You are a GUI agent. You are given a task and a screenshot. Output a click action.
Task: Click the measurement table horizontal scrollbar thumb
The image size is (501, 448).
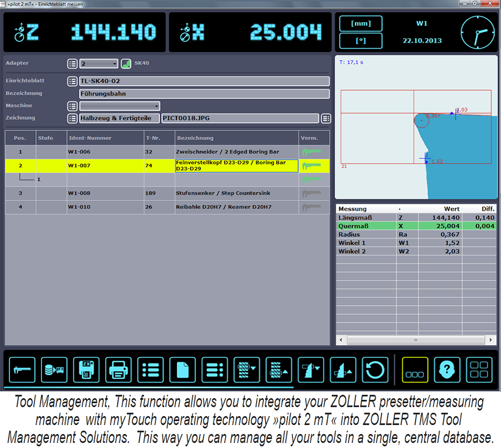tap(416, 340)
